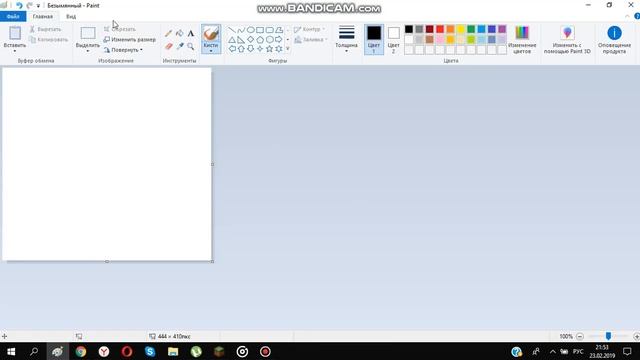The width and height of the screenshot is (640, 360).
Task: Open Google Chrome from the taskbar
Action: click(x=81, y=351)
